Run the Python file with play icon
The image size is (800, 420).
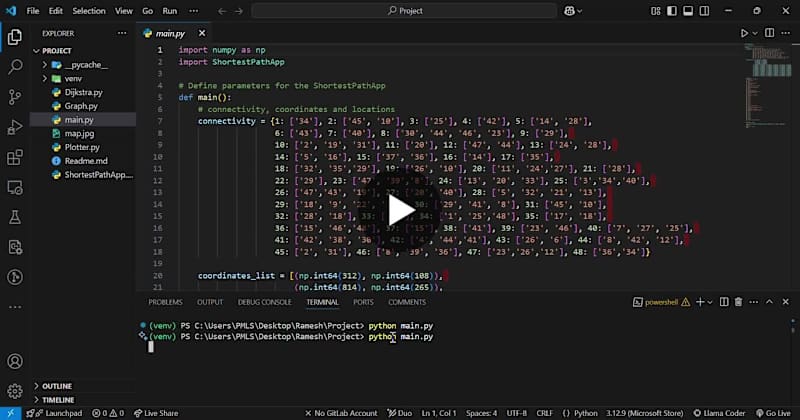(x=744, y=33)
